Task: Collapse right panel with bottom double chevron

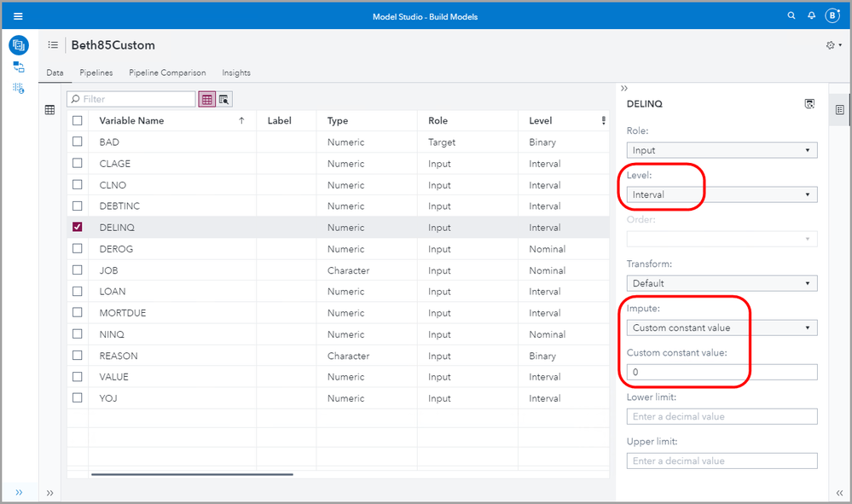Action: pos(839,493)
